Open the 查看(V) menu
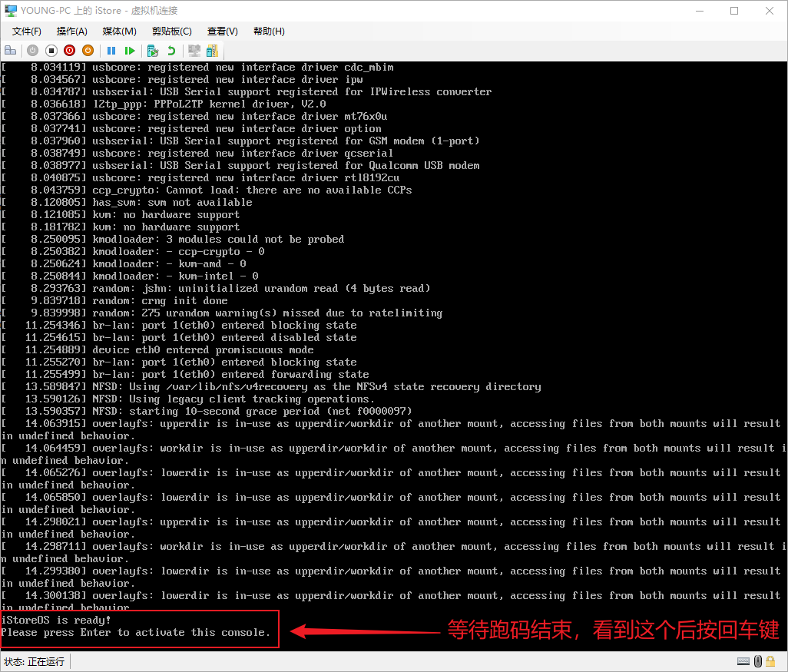788x672 pixels. coord(223,31)
